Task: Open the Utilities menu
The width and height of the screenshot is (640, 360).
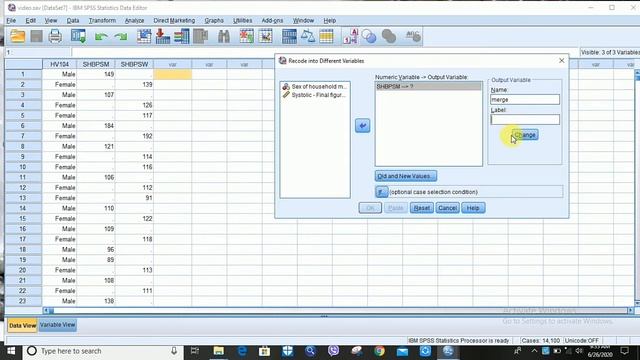Action: click(x=242, y=20)
